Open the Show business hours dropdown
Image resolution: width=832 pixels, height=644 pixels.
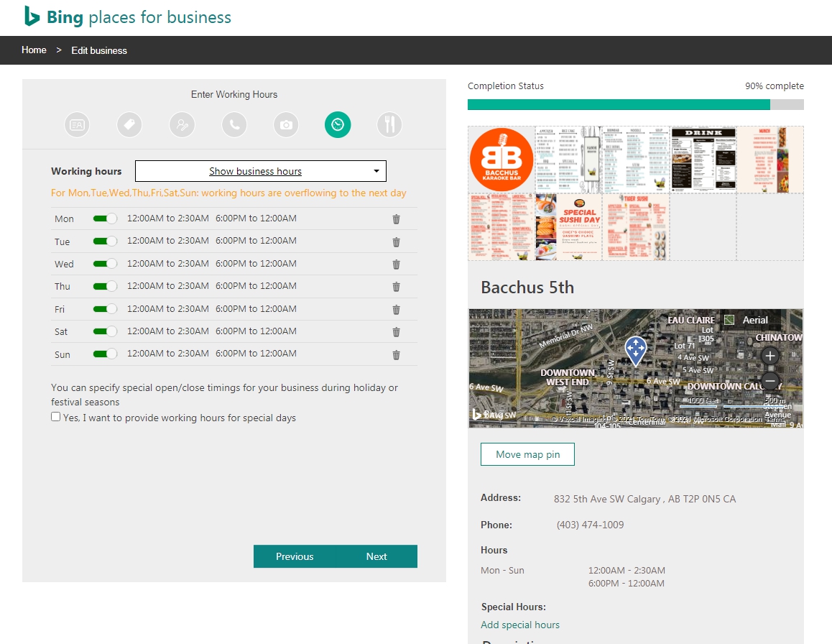261,171
